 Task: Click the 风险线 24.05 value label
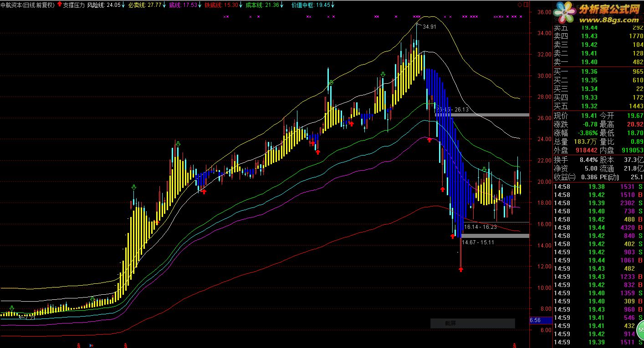[x=104, y=5]
